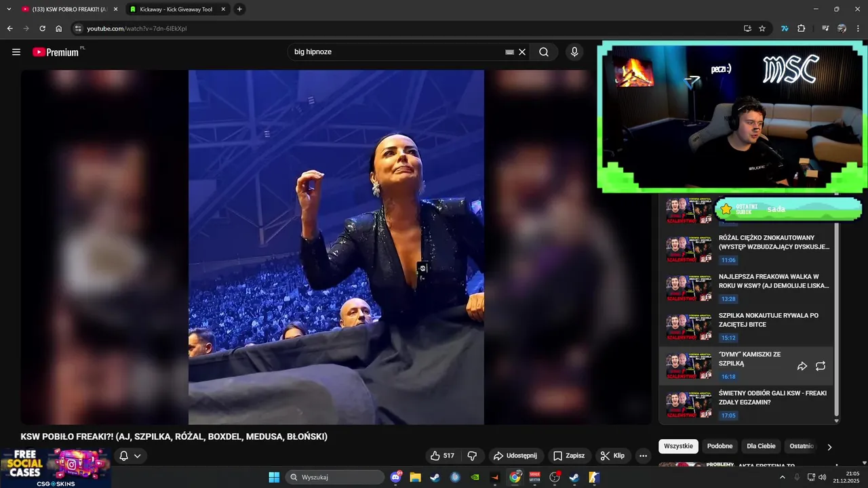The height and width of the screenshot is (488, 868).
Task: Click the Klip clip button
Action: pos(613,455)
